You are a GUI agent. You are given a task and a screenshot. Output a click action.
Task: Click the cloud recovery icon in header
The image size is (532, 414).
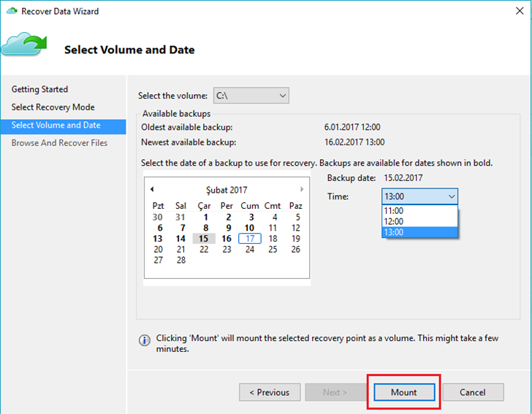click(23, 45)
